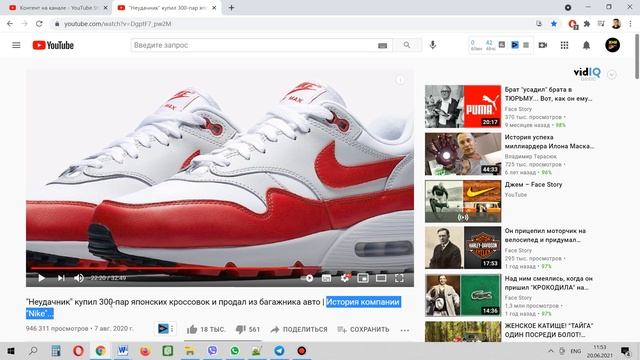Open WhatsApp from taskbar
Image resolution: width=640 pixels, height=360 pixels.
234,351
